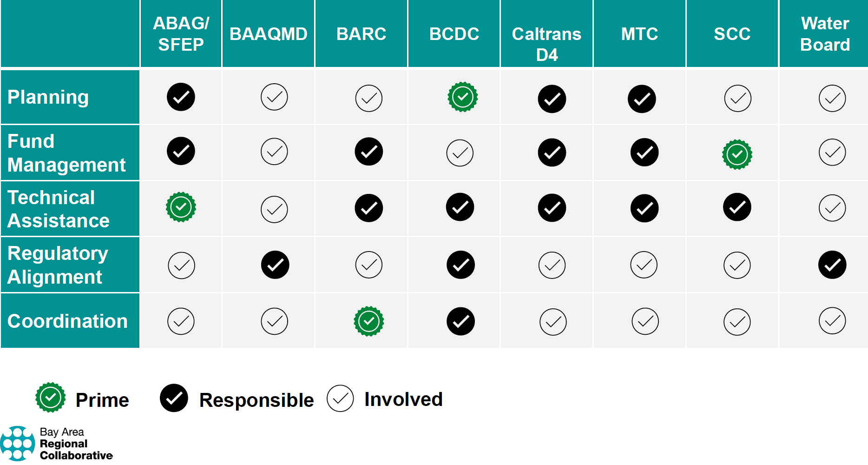Select BARC's green Prime badge for Coordination
Viewport: 868px width, 465px height.
(x=369, y=321)
